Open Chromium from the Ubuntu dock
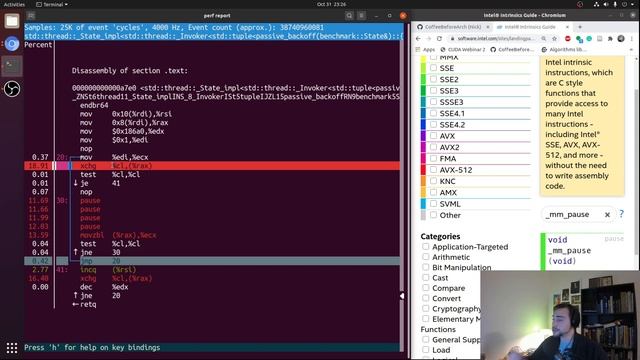Image resolution: width=640 pixels, height=360 pixels. 12,44
